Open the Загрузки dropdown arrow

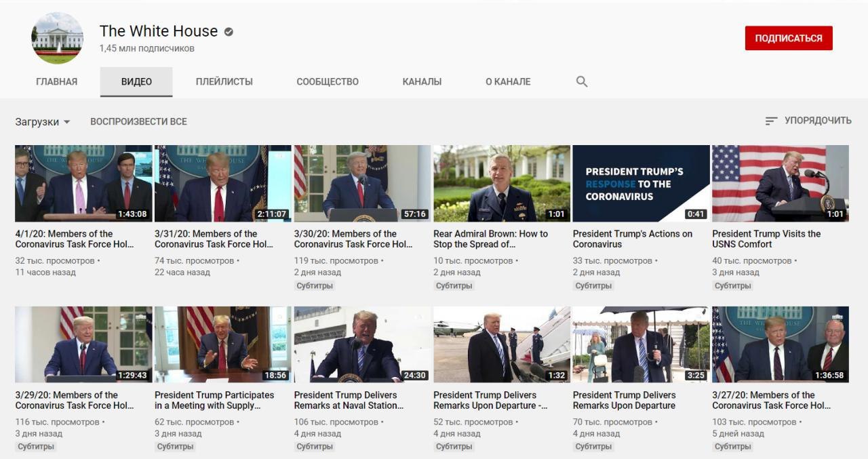(x=66, y=122)
